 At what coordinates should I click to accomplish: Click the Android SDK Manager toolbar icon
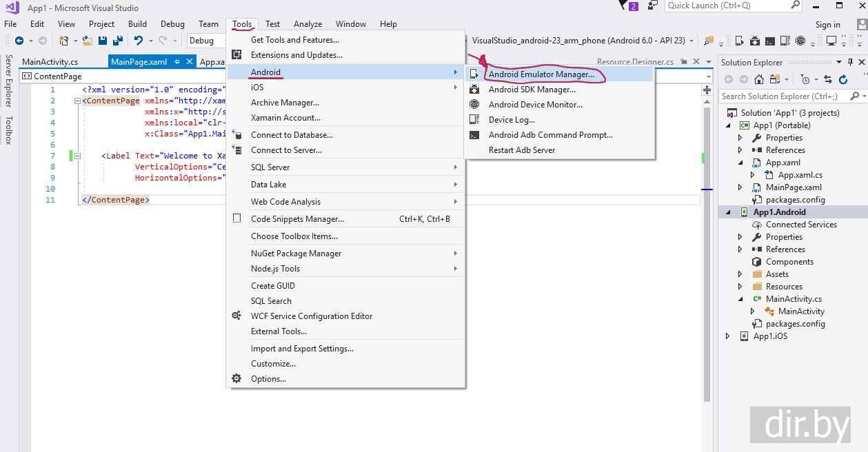click(755, 41)
